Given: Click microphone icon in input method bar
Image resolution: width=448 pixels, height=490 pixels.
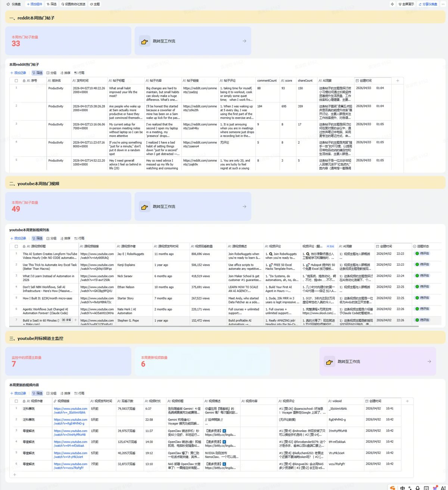Looking at the screenshot, I should 418,488.
